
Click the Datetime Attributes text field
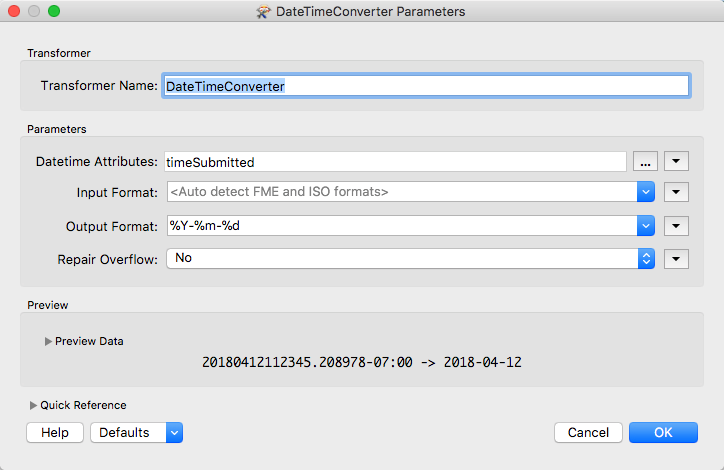(x=395, y=162)
